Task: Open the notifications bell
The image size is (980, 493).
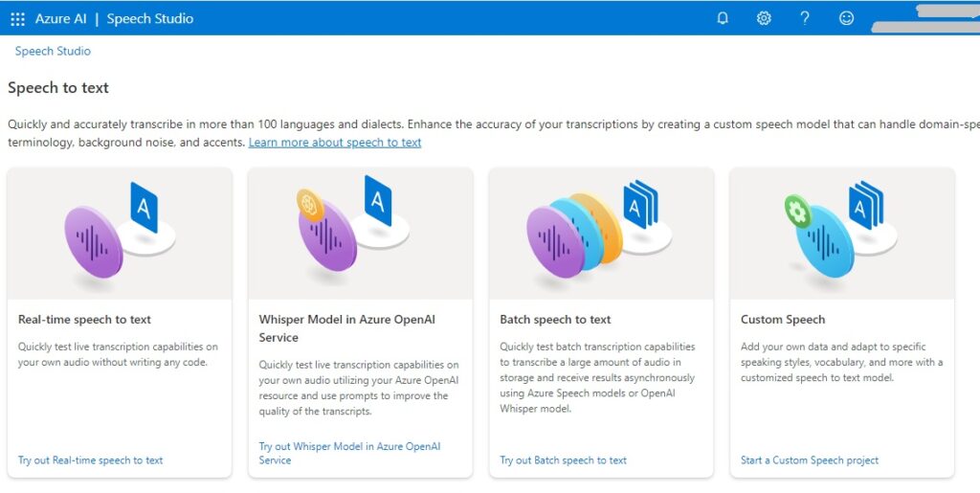Action: coord(723,18)
